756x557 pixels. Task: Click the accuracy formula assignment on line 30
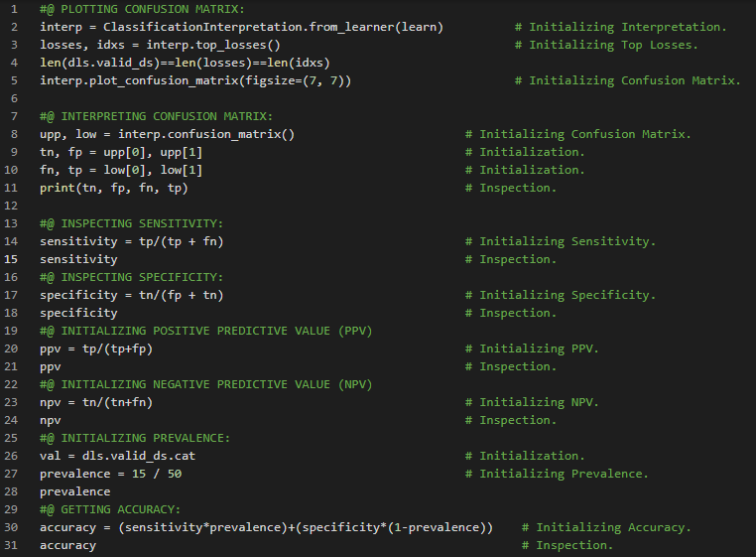coord(266,527)
